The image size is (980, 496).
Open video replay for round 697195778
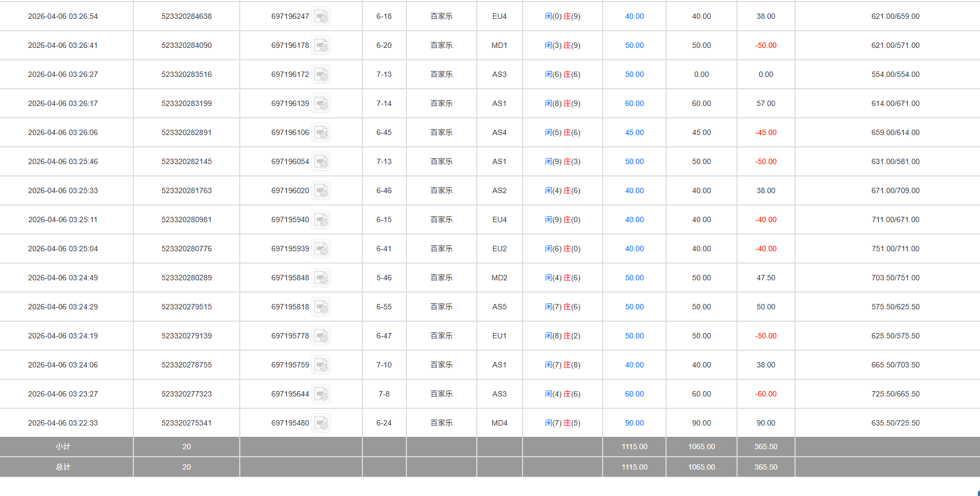[x=321, y=336]
